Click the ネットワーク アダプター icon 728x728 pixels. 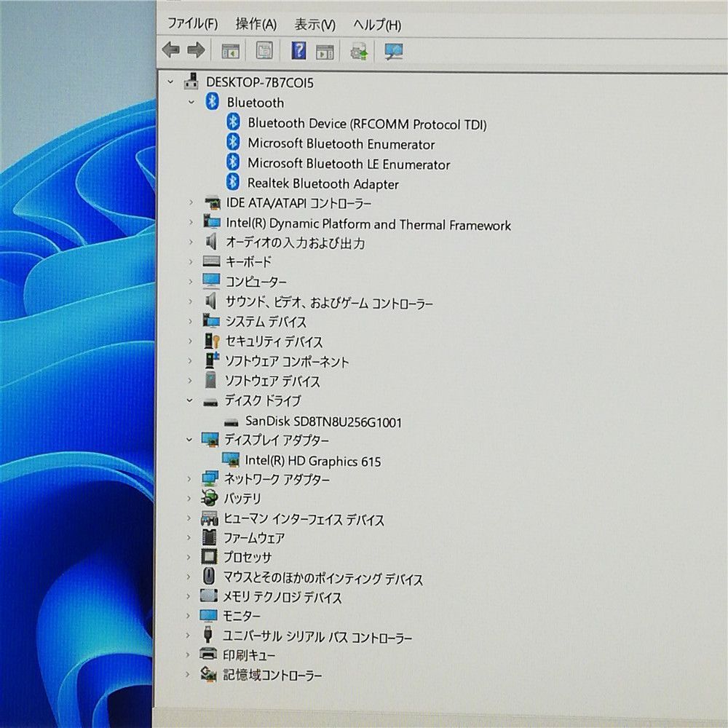[x=210, y=479]
